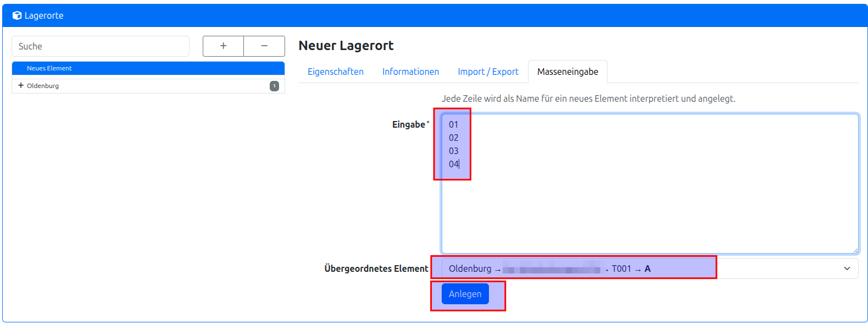Click the Lagerorte panel title

[x=44, y=15]
